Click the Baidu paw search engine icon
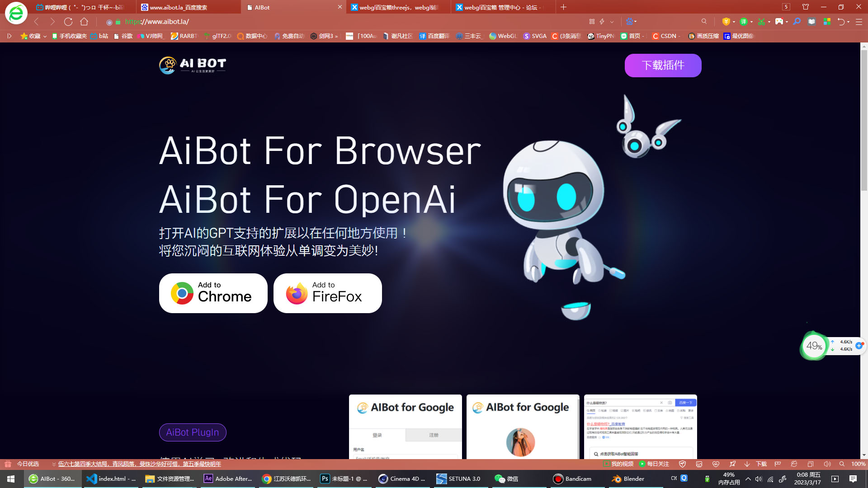Viewport: 868px width, 488px height. [629, 21]
